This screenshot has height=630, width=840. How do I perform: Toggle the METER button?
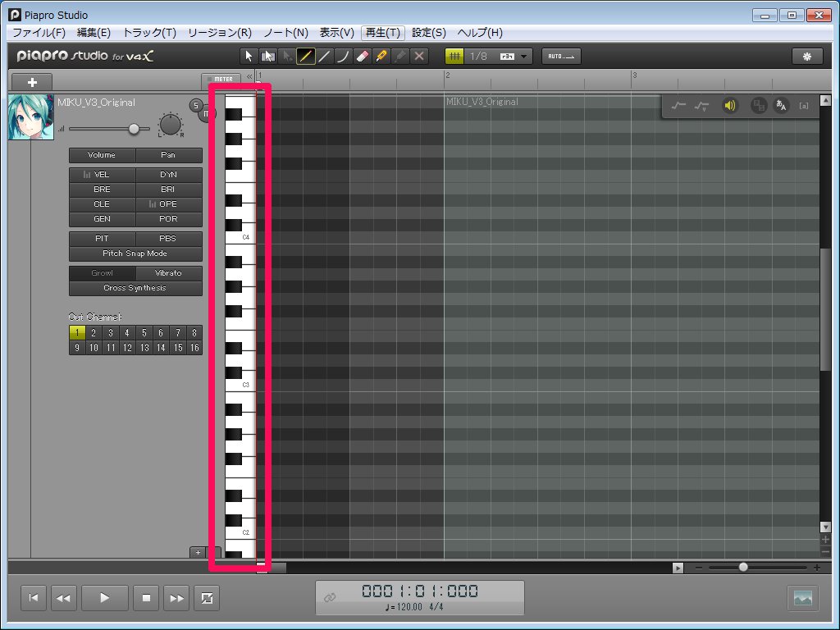[221, 80]
